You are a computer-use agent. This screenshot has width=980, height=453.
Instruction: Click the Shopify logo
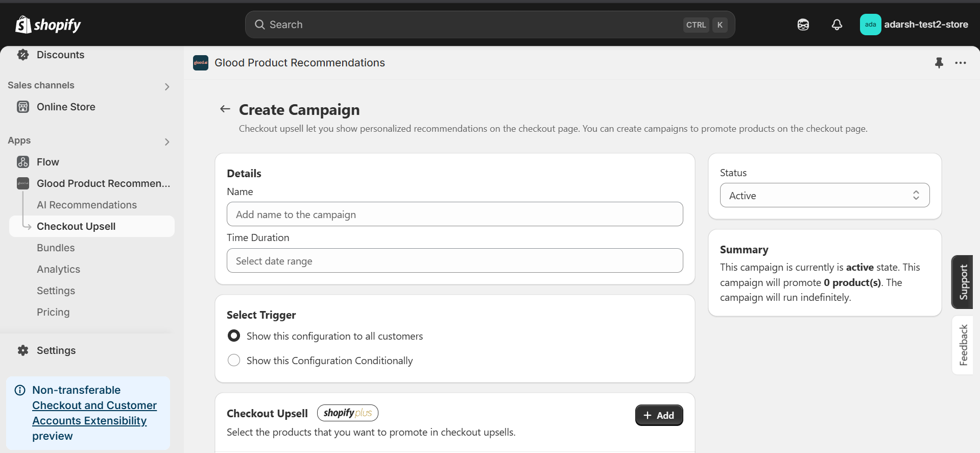coord(48,25)
